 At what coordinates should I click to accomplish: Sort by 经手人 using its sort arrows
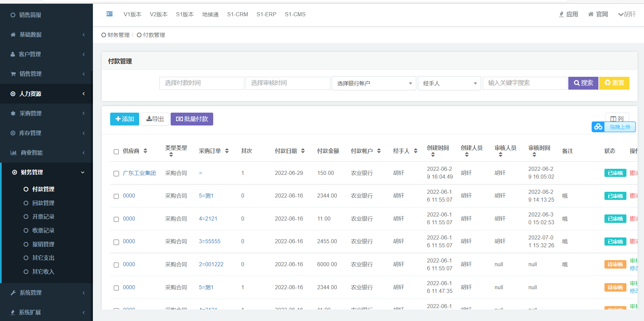(416, 151)
